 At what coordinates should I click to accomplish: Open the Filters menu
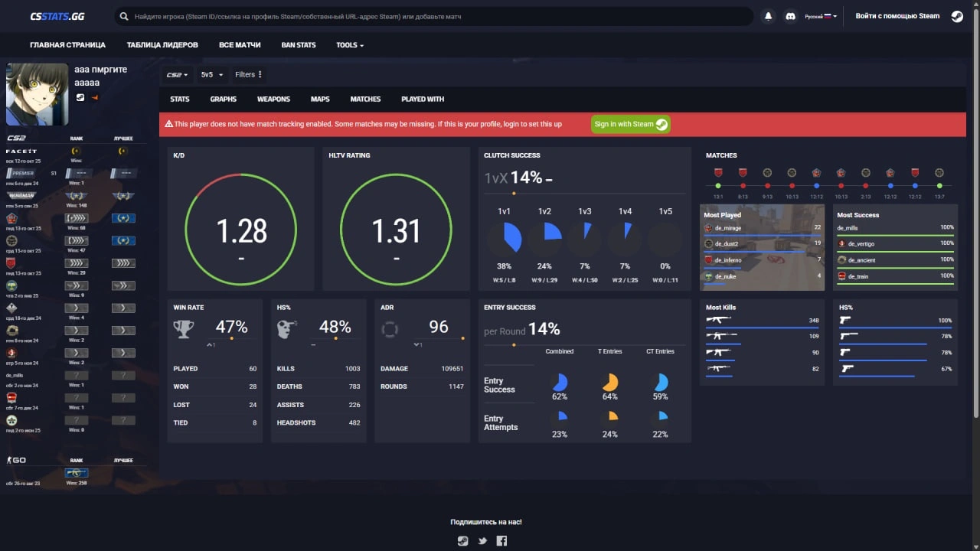(x=249, y=74)
